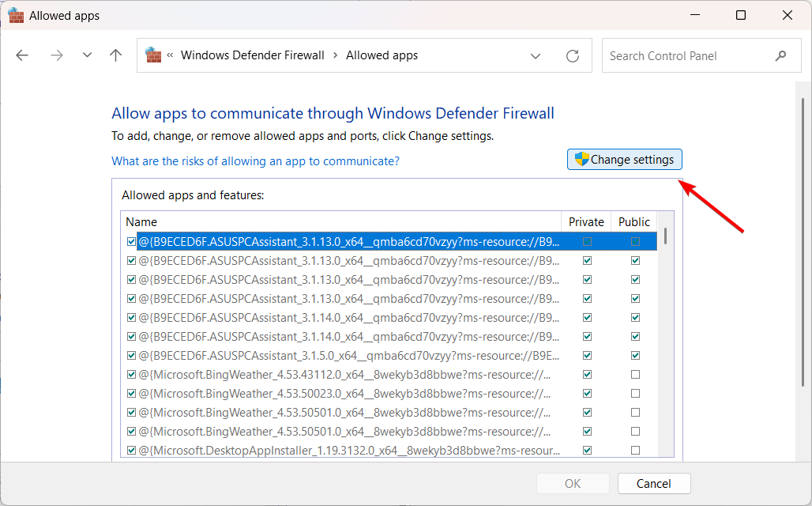This screenshot has width=812, height=506.
Task: Toggle Private checkbox for highlighted ASUSPCAssistant row
Action: [x=587, y=242]
